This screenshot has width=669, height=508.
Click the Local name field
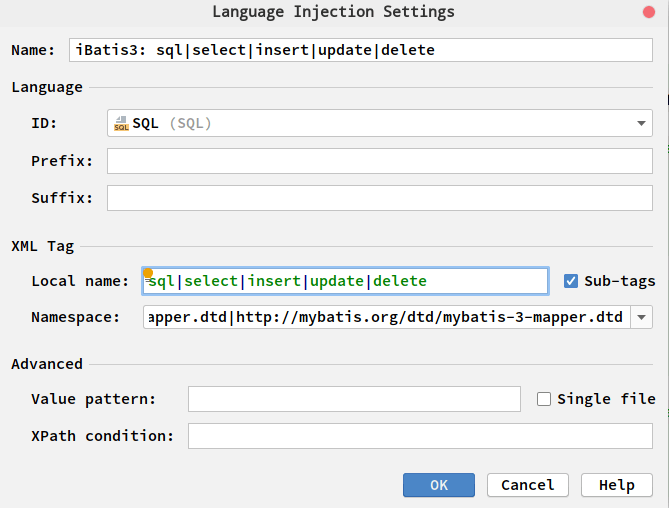point(345,281)
